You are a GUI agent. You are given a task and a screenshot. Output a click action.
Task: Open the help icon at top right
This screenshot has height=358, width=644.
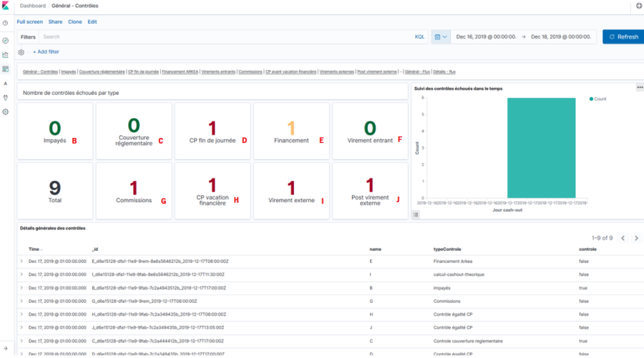(638, 6)
